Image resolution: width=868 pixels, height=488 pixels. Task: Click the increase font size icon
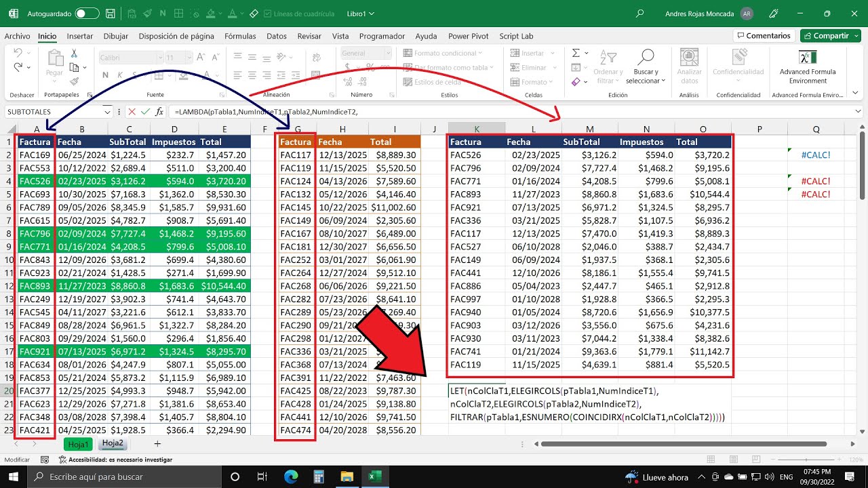[x=201, y=58]
